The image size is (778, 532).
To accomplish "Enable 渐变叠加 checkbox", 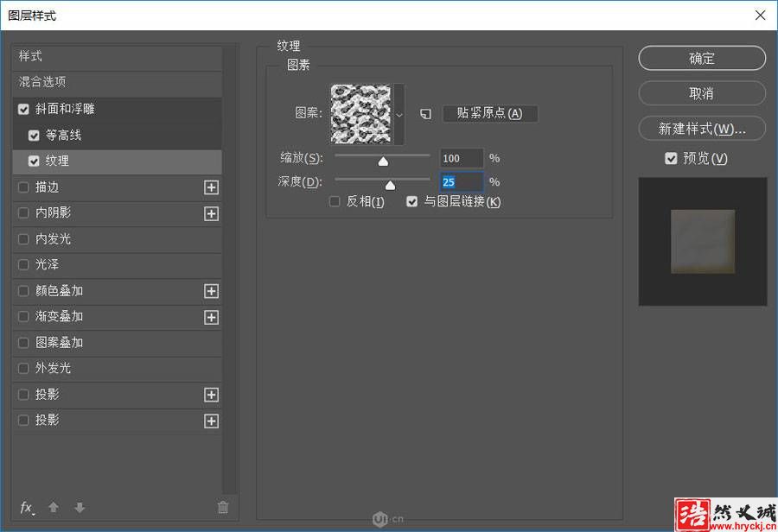I will pyautogui.click(x=23, y=317).
